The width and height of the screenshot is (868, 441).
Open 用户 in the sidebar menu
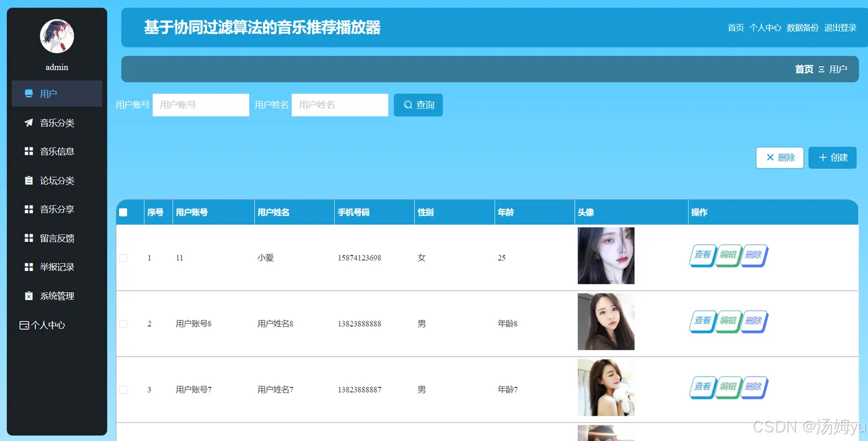click(57, 94)
